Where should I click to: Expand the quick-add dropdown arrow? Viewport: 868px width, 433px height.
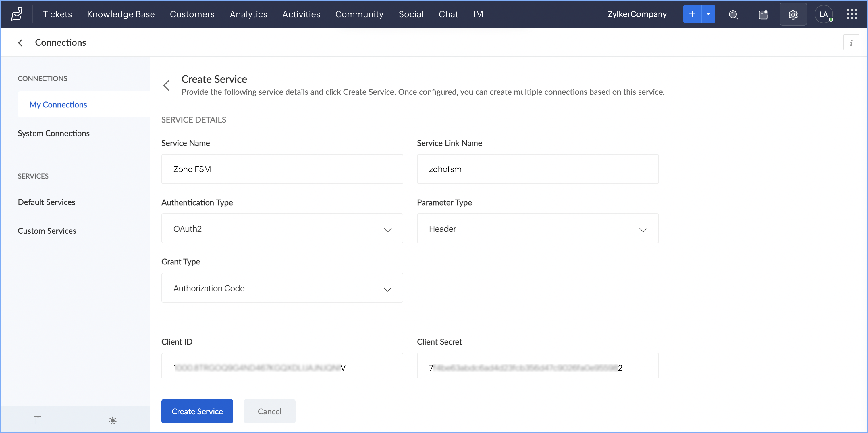(708, 14)
